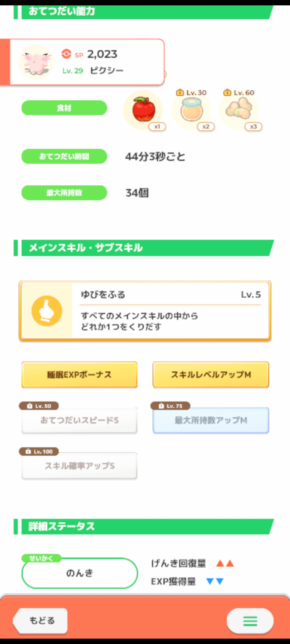This screenshot has height=644, width=290.
Task: Tap the locked Lv. 30 honey jar ingredient
Action: (x=191, y=110)
